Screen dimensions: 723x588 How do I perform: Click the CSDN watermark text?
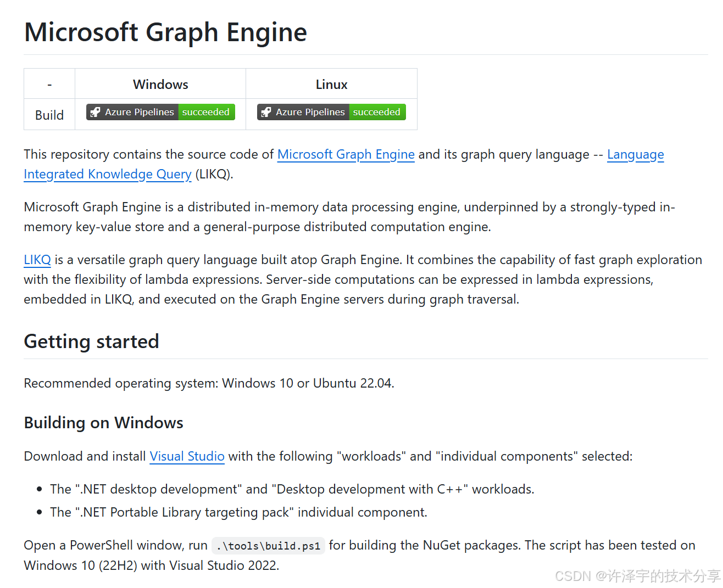click(x=637, y=576)
